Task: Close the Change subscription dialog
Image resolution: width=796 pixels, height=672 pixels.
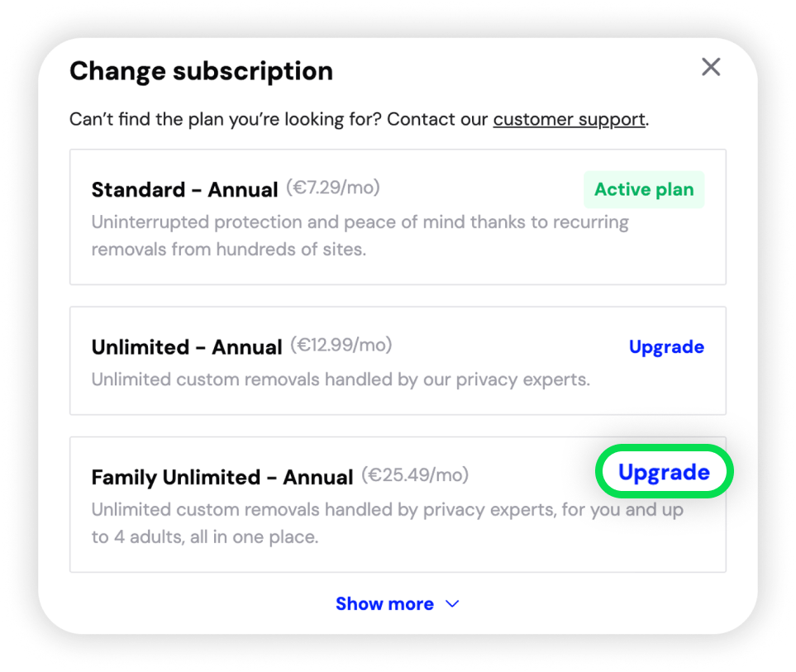Action: [710, 68]
